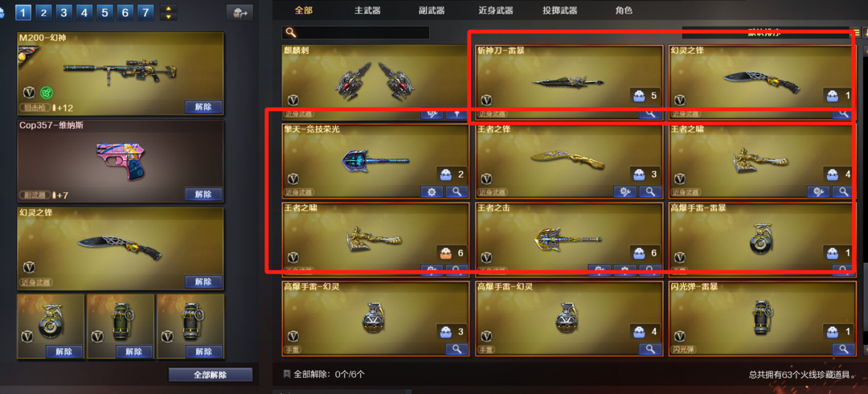Open the sort order dropdown

pyautogui.click(x=764, y=33)
